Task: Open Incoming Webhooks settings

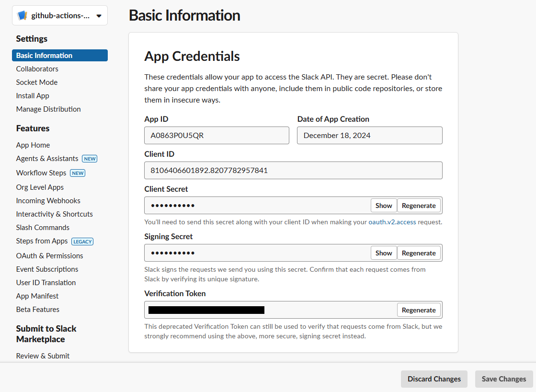Action: [48, 201]
